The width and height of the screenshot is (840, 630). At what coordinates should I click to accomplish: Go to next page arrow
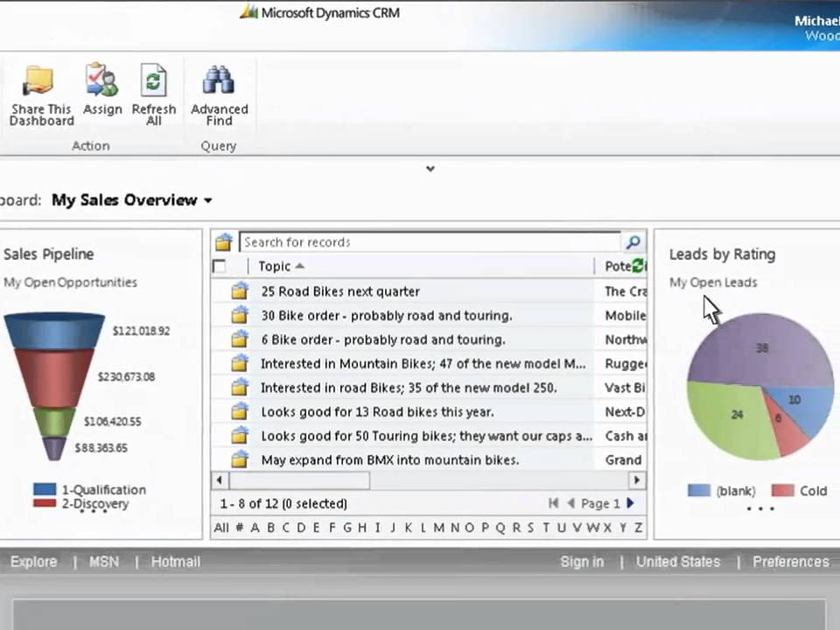pyautogui.click(x=631, y=503)
